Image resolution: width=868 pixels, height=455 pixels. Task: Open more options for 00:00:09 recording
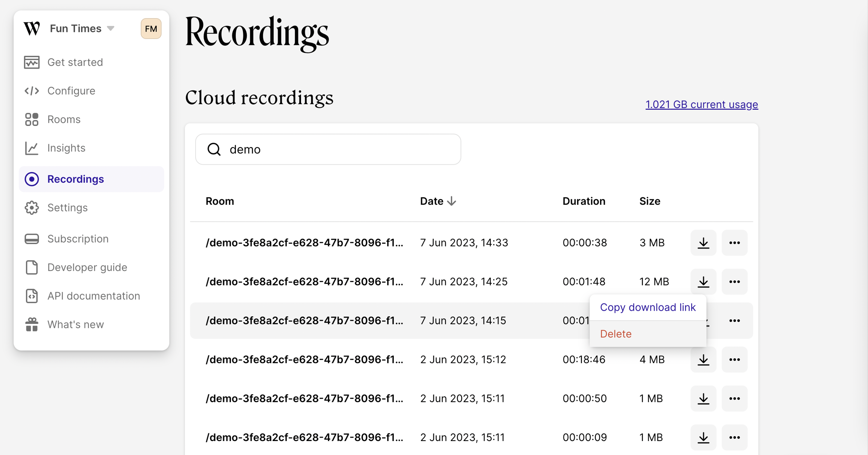coord(734,437)
